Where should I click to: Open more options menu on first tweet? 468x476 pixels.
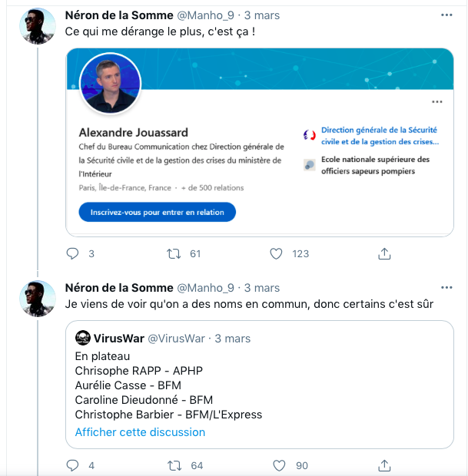(446, 15)
